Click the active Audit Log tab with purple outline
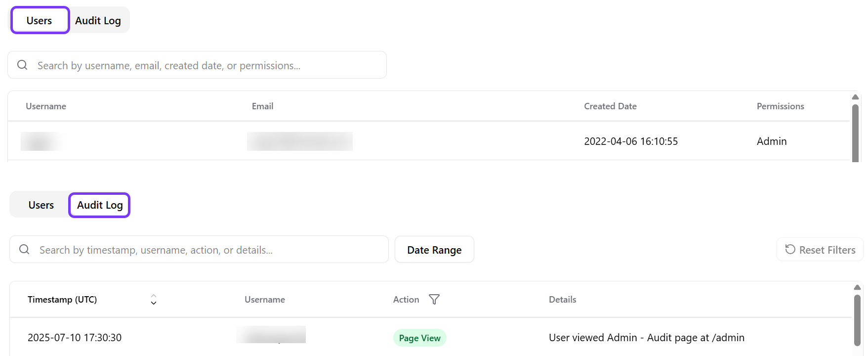The height and width of the screenshot is (356, 868). 99,205
